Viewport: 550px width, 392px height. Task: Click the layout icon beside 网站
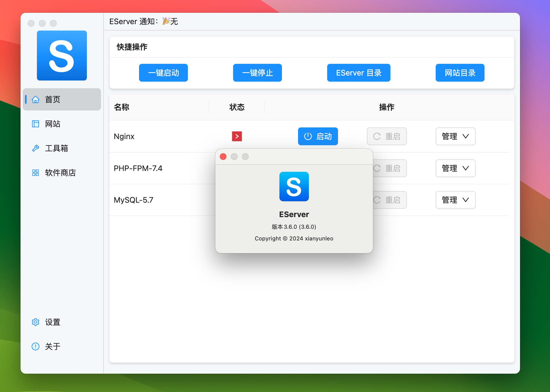coord(36,124)
